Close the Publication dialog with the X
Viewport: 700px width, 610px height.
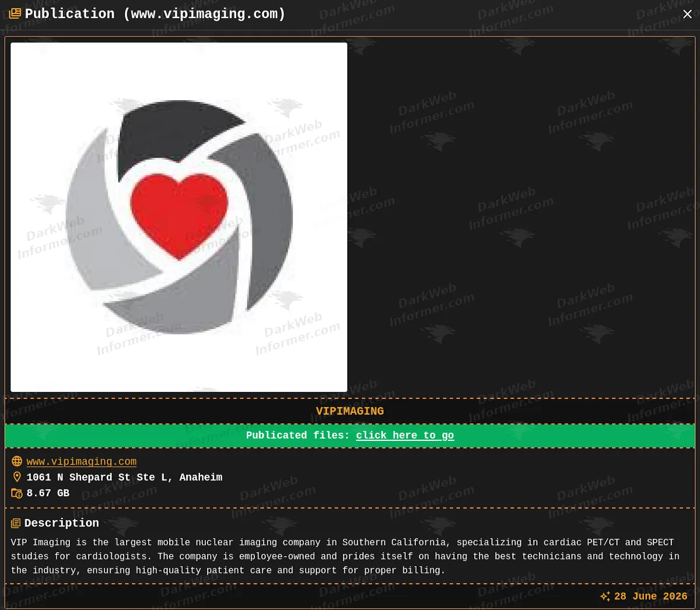click(x=687, y=14)
